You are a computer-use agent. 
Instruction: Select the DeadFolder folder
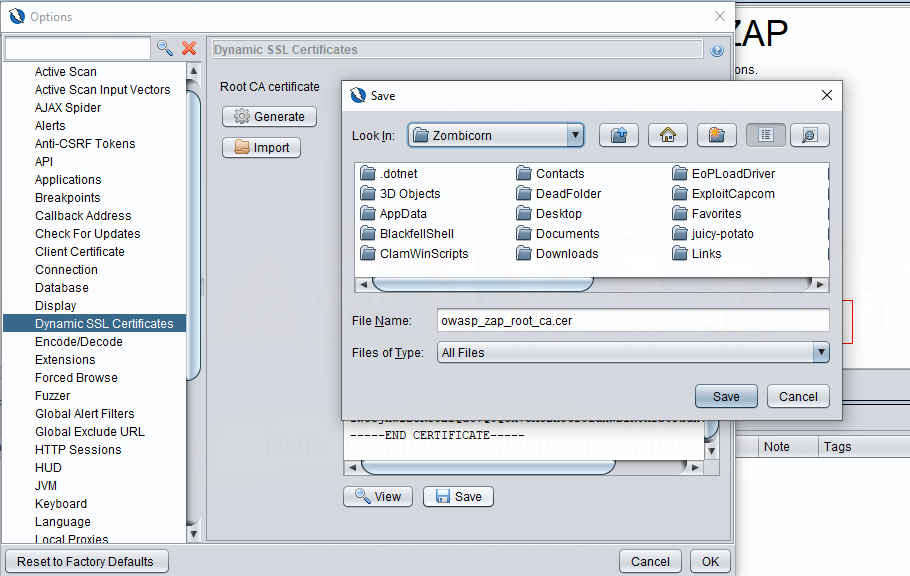(558, 194)
